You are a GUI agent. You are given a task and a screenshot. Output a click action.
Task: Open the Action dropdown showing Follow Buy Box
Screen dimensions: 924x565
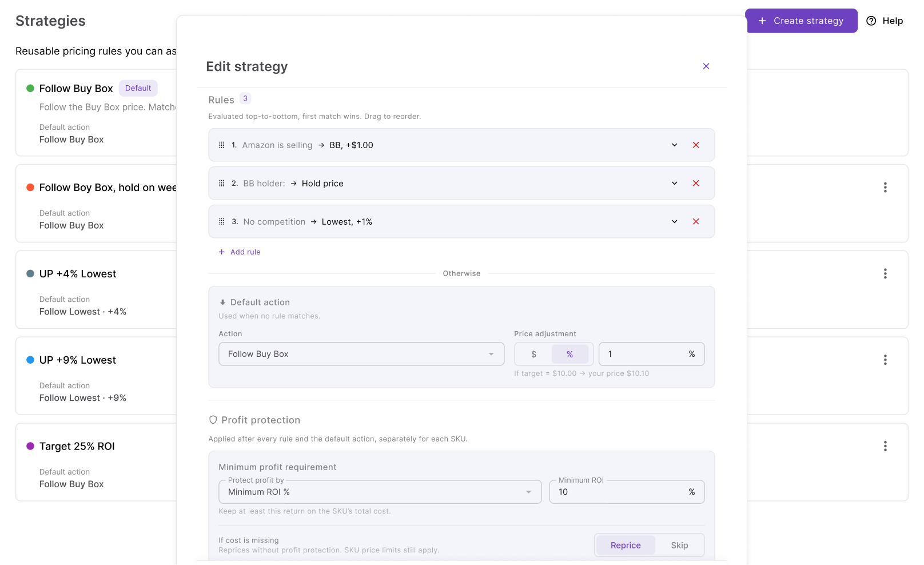tap(361, 355)
